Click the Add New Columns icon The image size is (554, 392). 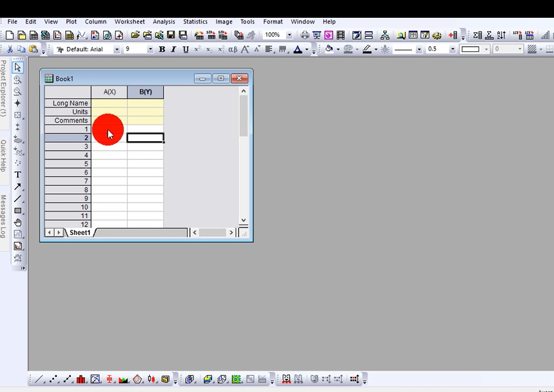pyautogui.click(x=453, y=35)
